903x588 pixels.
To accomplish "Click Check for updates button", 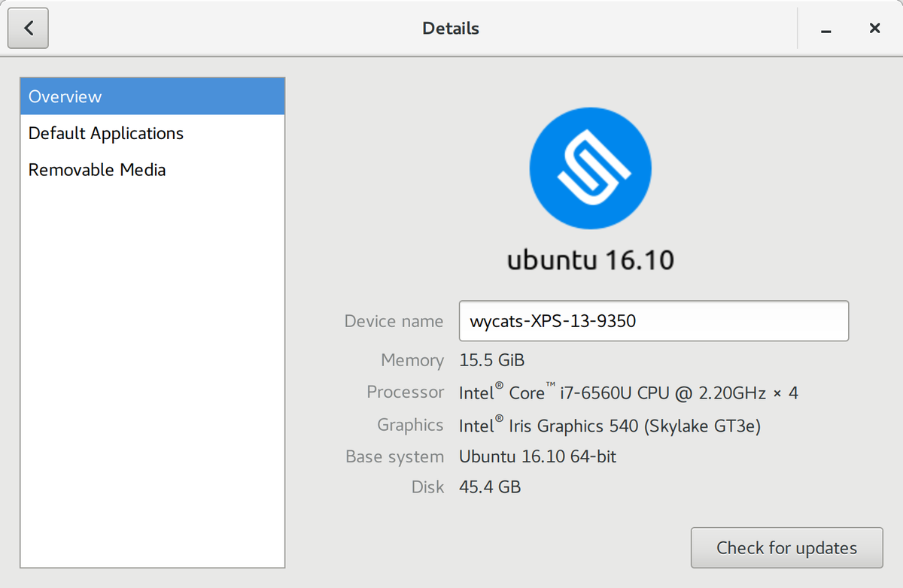I will (786, 547).
